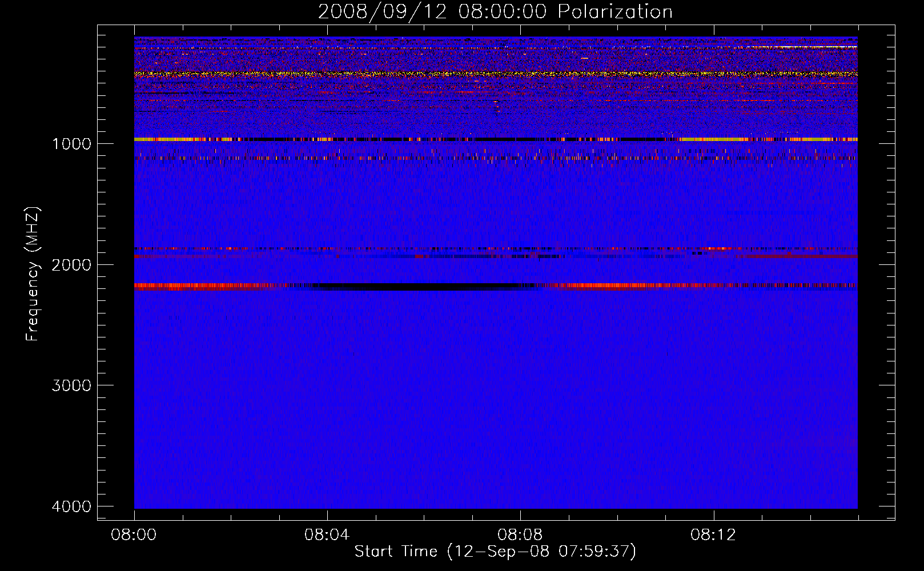
Task: Click the 3000 frequency tick label
Action: (x=71, y=385)
